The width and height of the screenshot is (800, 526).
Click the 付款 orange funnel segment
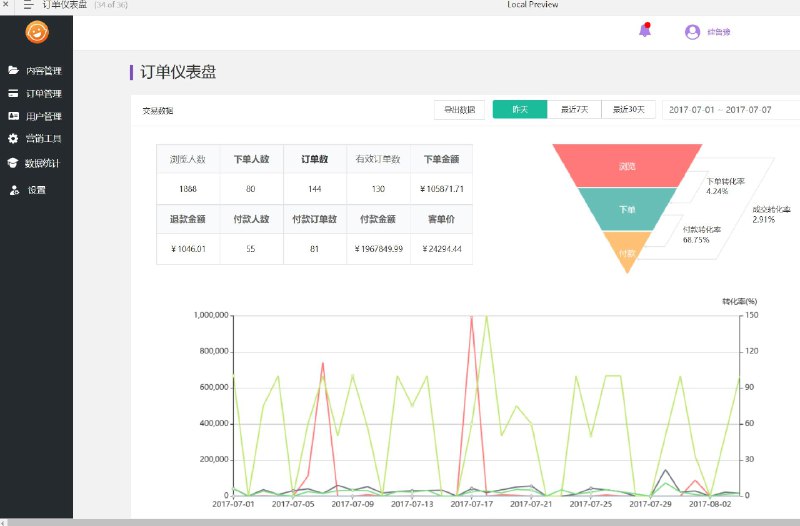[627, 252]
